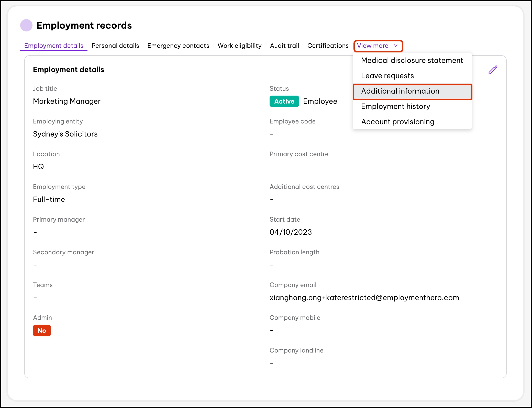Image resolution: width=532 pixels, height=408 pixels.
Task: Click the company email address
Action: 364,298
